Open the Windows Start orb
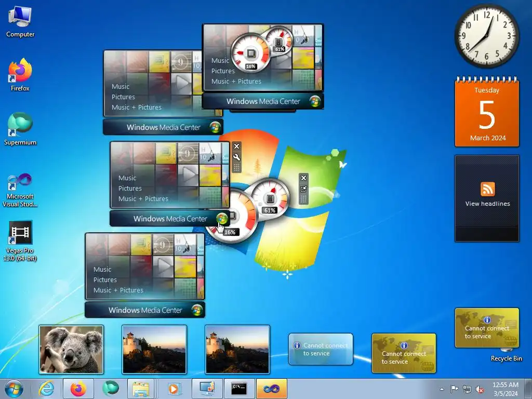The image size is (532, 399). click(x=14, y=389)
